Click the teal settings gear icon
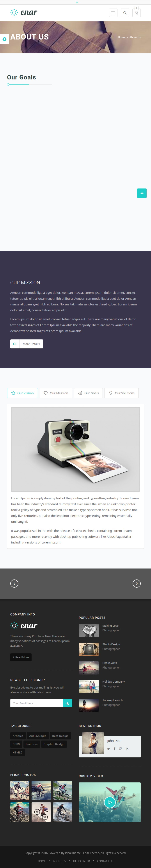This screenshot has width=151, height=868. point(4,39)
